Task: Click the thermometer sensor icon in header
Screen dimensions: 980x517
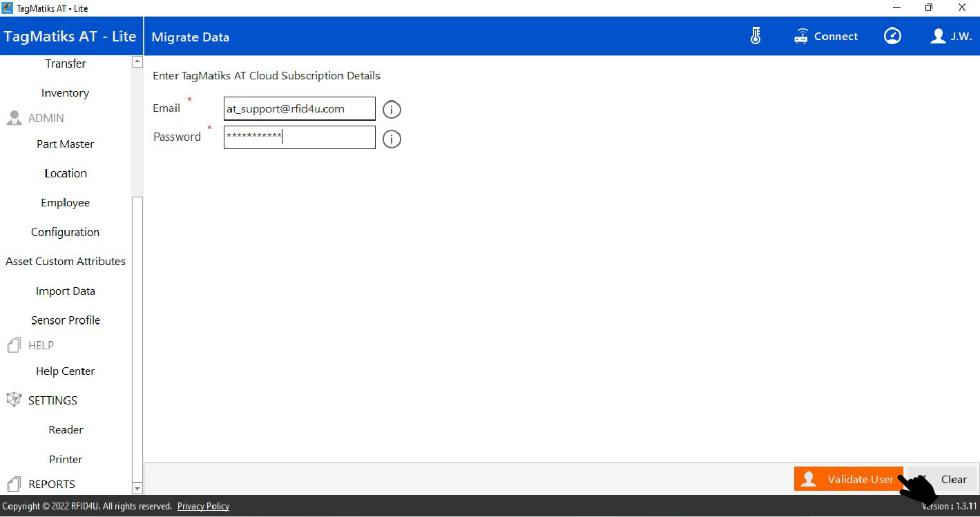Action: click(x=755, y=37)
